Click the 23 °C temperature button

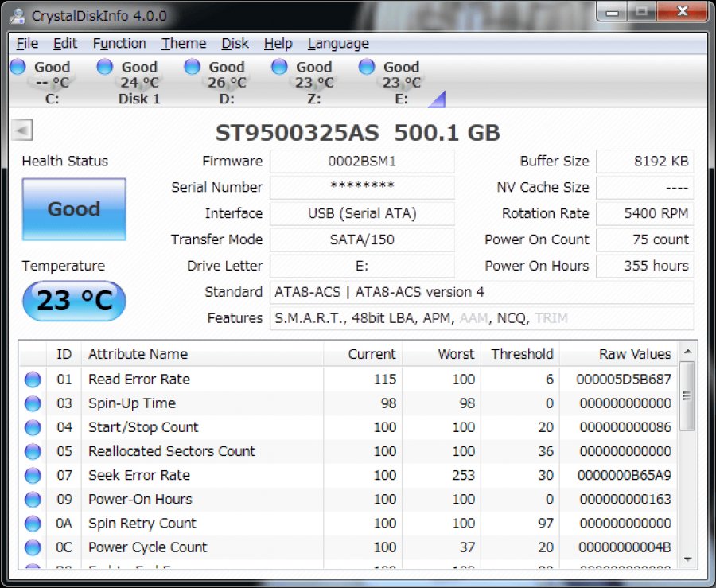(x=74, y=301)
